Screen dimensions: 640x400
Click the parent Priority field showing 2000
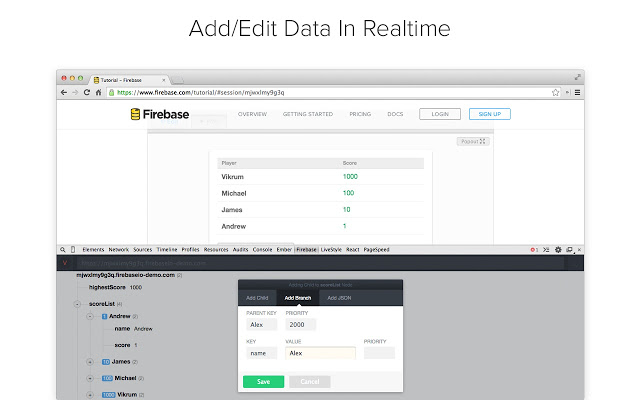[301, 324]
